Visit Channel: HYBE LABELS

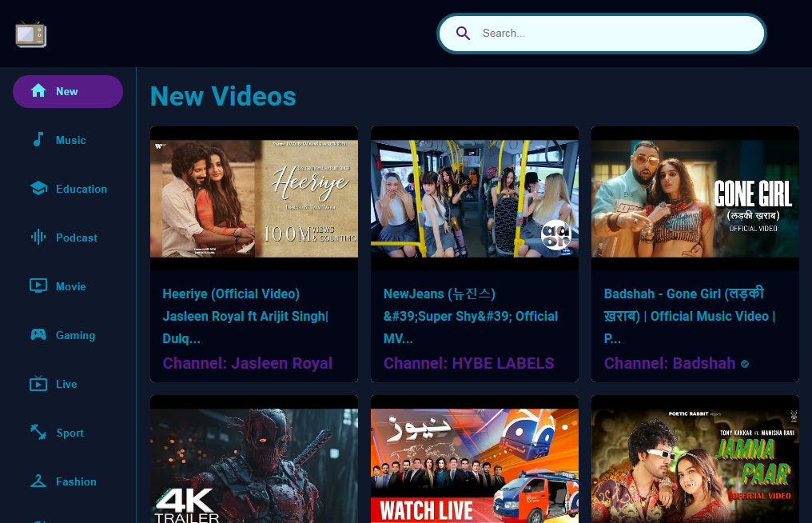point(468,363)
